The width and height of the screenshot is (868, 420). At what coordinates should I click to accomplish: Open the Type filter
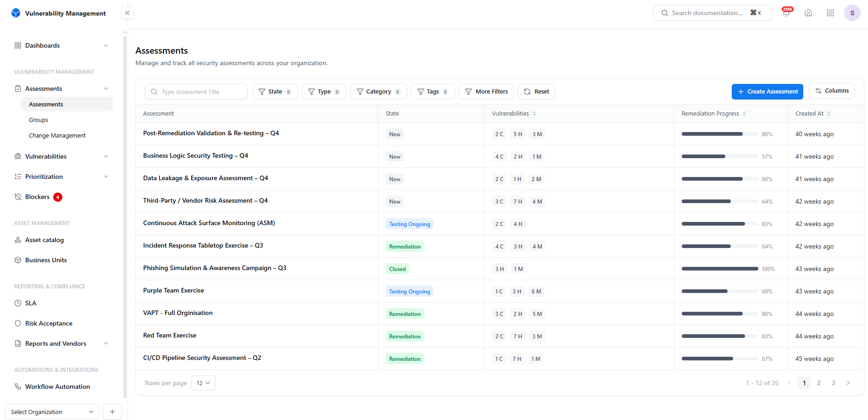[324, 92]
